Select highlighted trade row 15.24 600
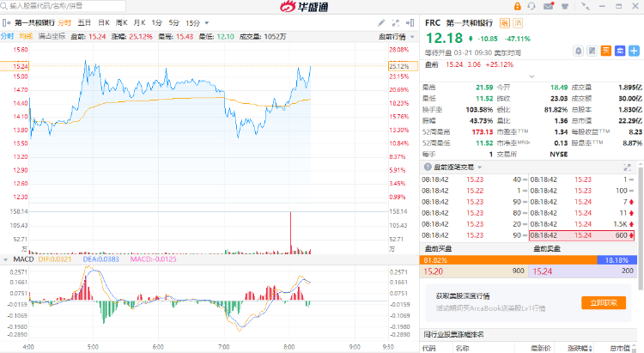 [x=582, y=235]
